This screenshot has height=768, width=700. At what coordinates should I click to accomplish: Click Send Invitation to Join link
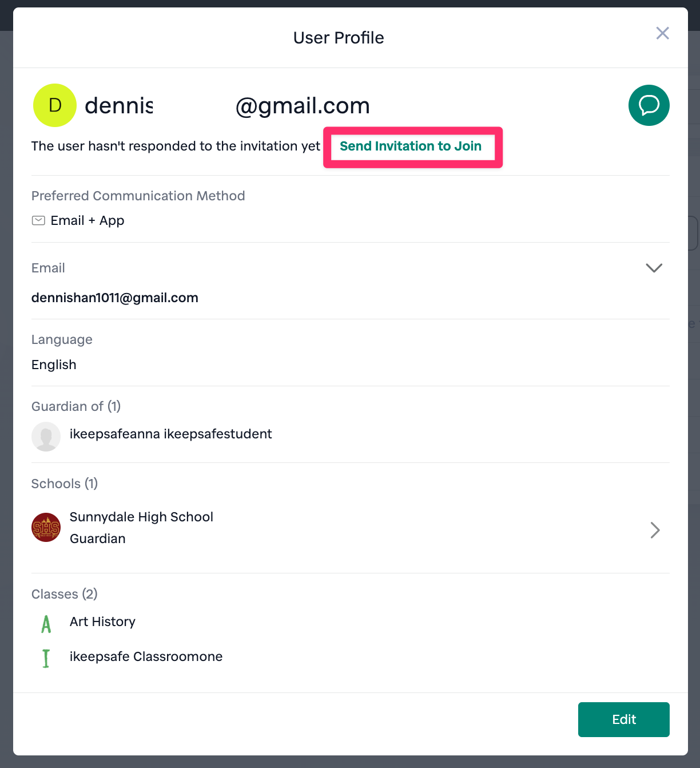pyautogui.click(x=411, y=147)
